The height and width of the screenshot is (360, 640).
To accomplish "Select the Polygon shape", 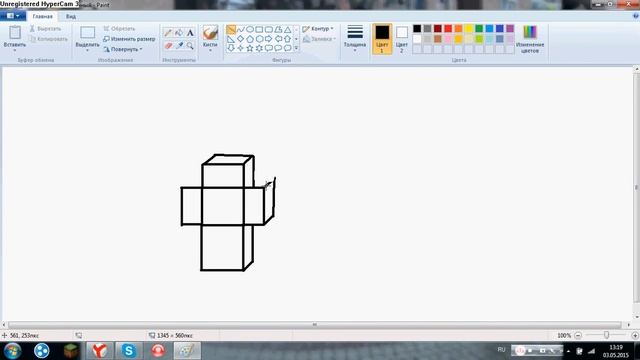I will [278, 29].
